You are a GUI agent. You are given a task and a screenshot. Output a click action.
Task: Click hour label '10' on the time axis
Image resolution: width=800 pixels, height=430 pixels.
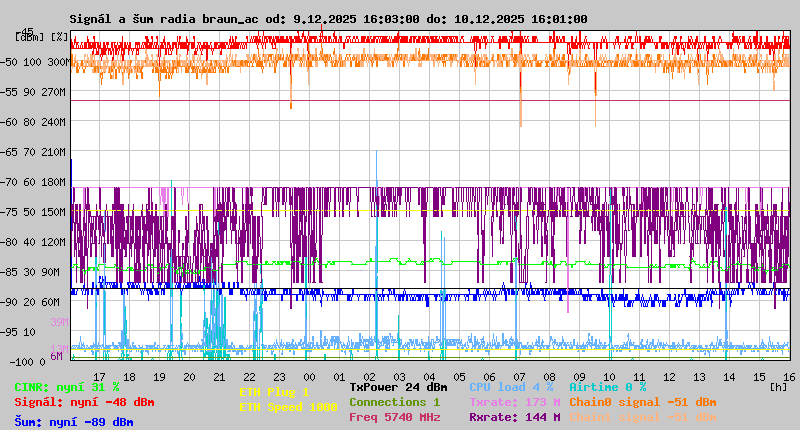pos(609,377)
